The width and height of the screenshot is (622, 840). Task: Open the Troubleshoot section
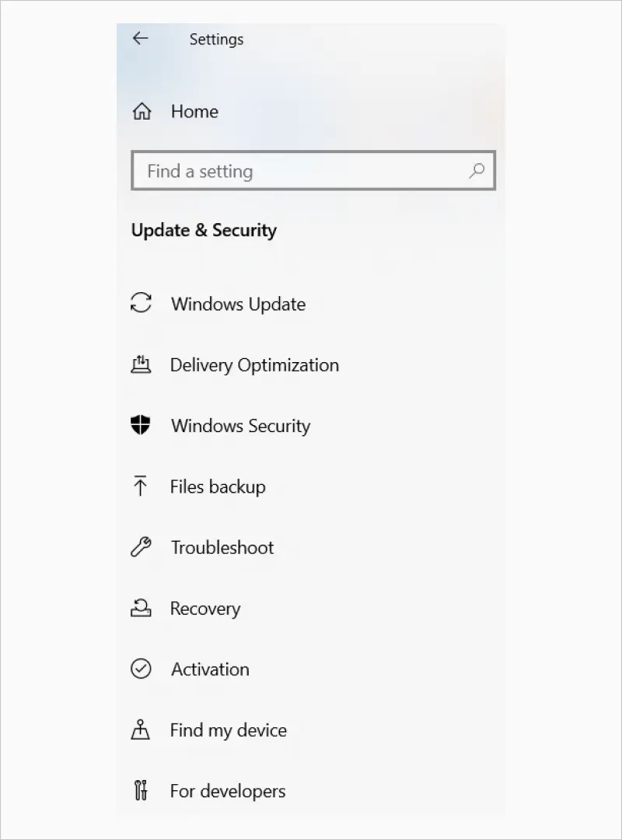[222, 547]
